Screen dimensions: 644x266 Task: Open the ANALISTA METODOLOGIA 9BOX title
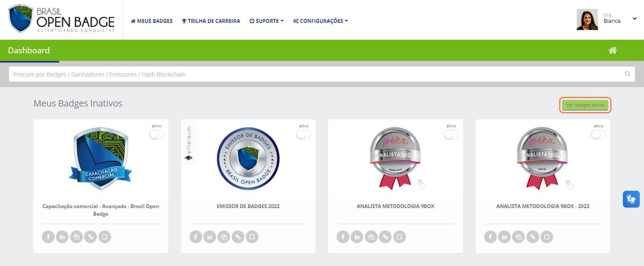click(x=395, y=206)
